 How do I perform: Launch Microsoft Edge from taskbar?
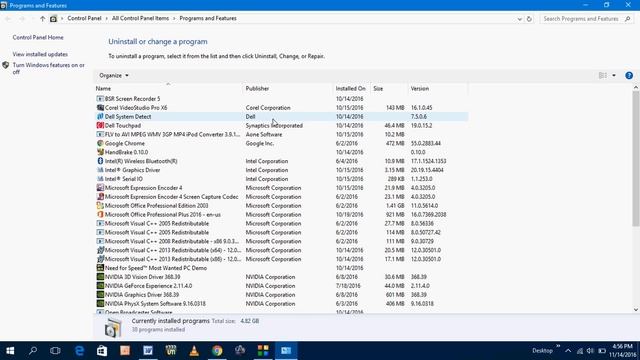[79, 351]
